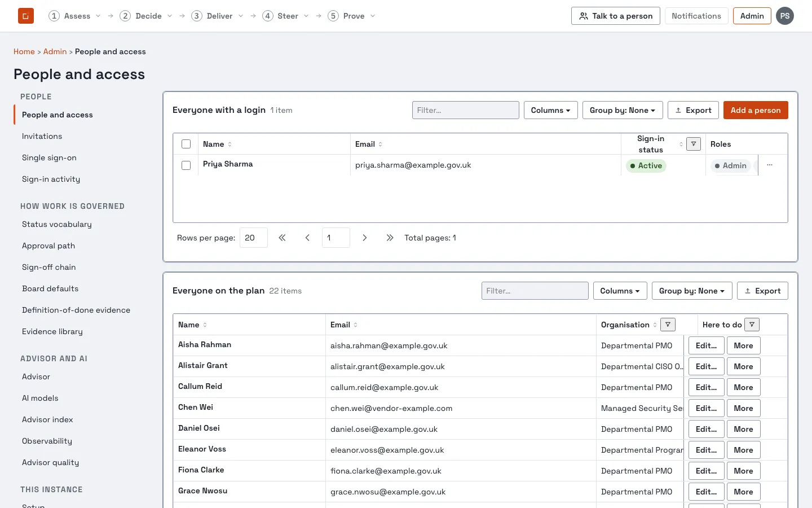Tick the checkbox for Priya Sharma
Image resolution: width=812 pixels, height=508 pixels.
coord(186,165)
